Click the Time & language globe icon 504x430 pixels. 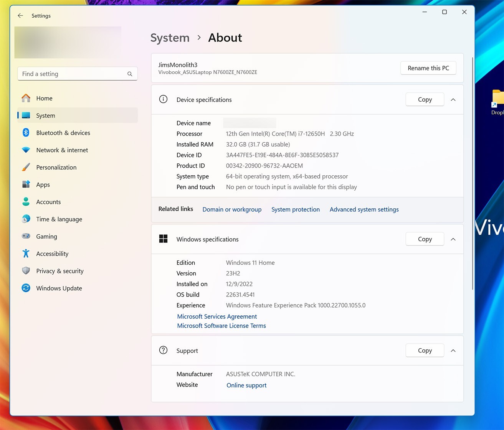pos(26,219)
